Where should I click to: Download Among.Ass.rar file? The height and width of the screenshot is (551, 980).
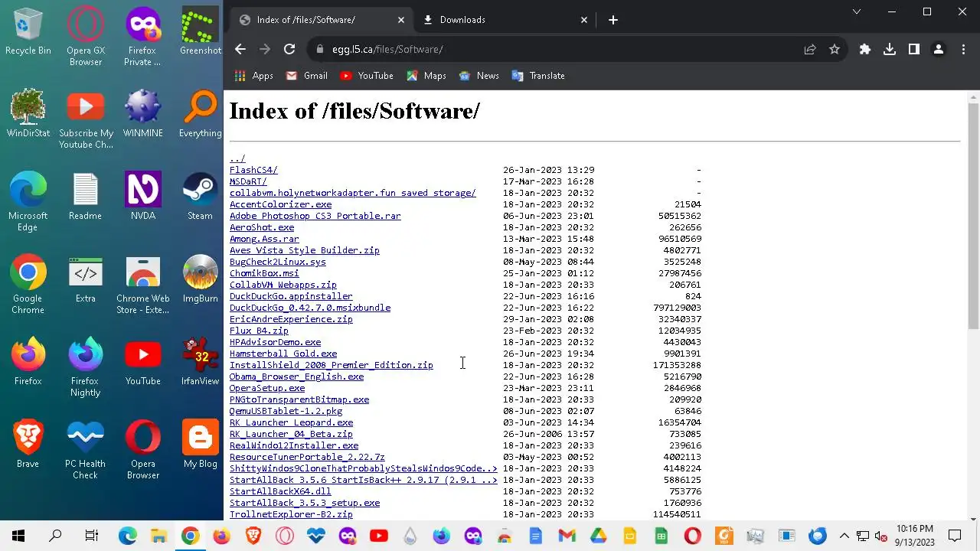click(x=264, y=239)
